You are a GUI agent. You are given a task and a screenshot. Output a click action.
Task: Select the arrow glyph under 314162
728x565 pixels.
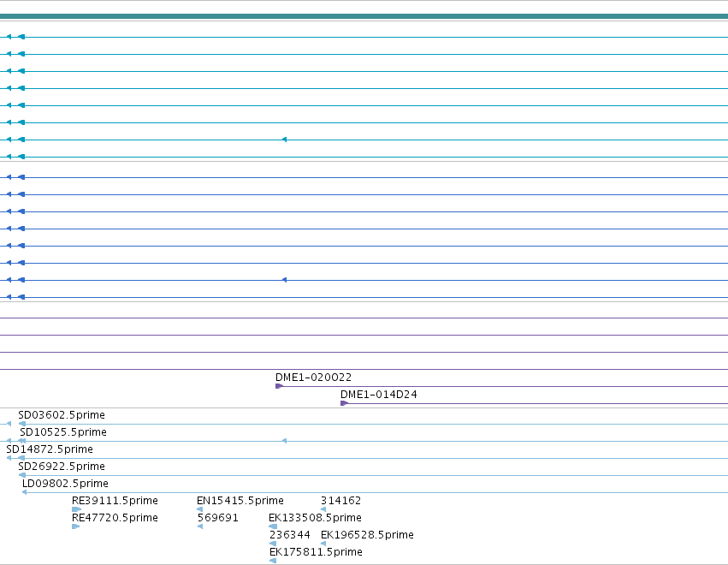(323, 509)
